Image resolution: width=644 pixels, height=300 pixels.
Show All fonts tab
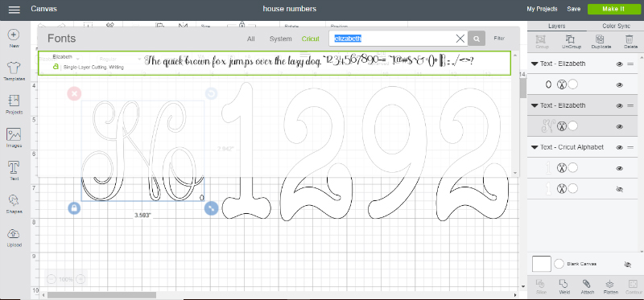[x=251, y=39]
